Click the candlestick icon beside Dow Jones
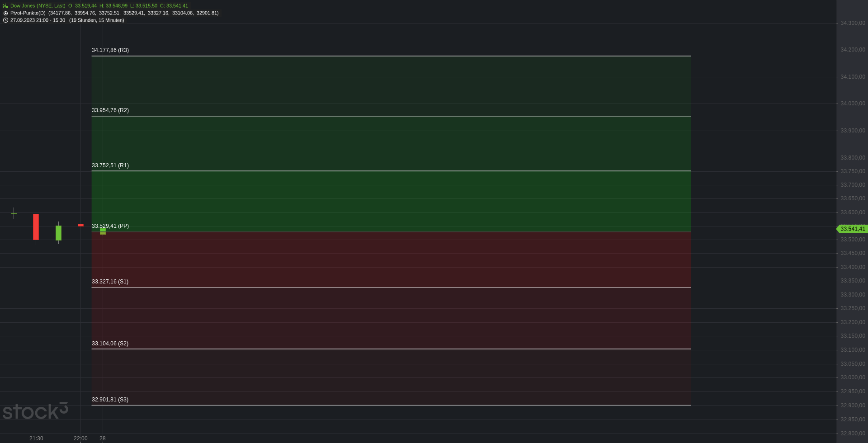 coord(5,6)
